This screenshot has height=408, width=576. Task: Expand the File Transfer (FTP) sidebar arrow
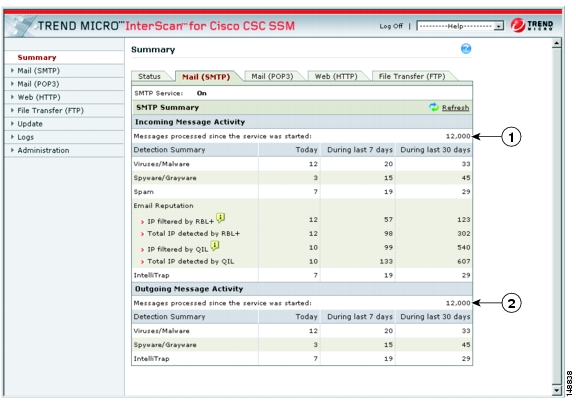(x=12, y=110)
